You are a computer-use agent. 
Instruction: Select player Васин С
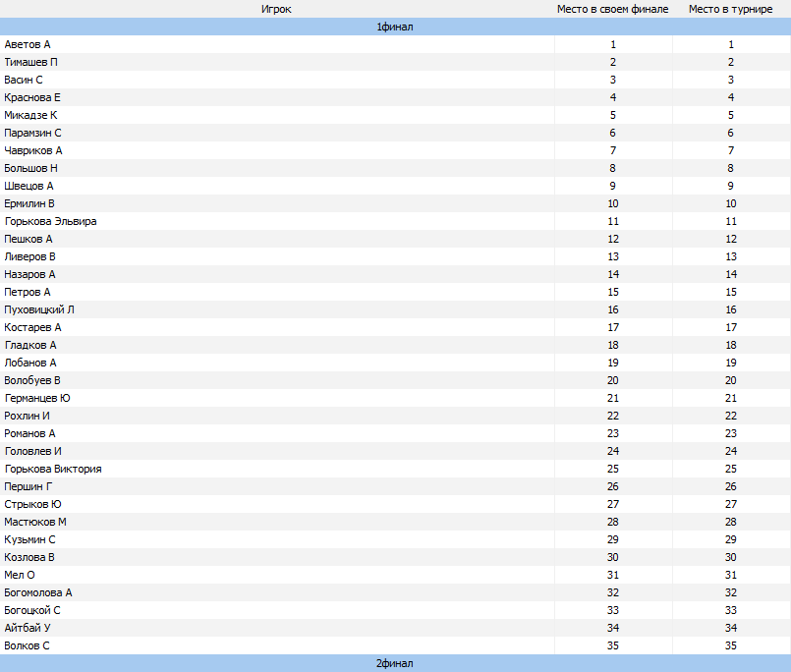pyautogui.click(x=24, y=80)
